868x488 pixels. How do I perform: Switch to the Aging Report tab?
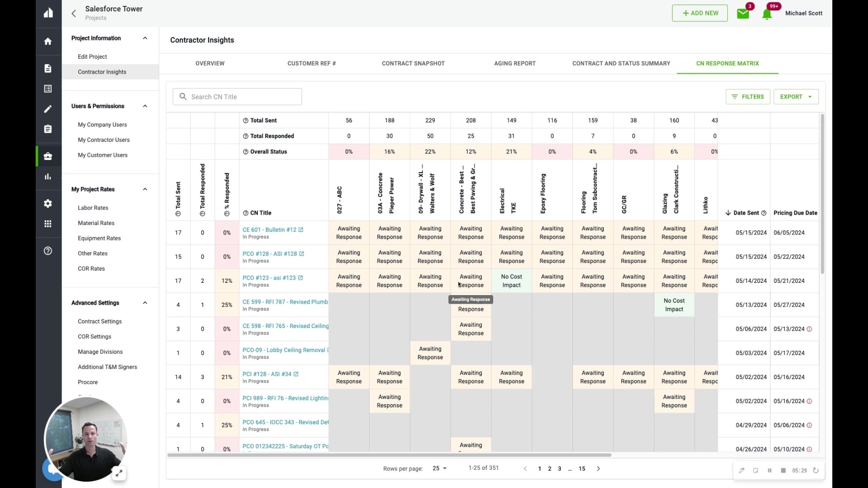(514, 64)
